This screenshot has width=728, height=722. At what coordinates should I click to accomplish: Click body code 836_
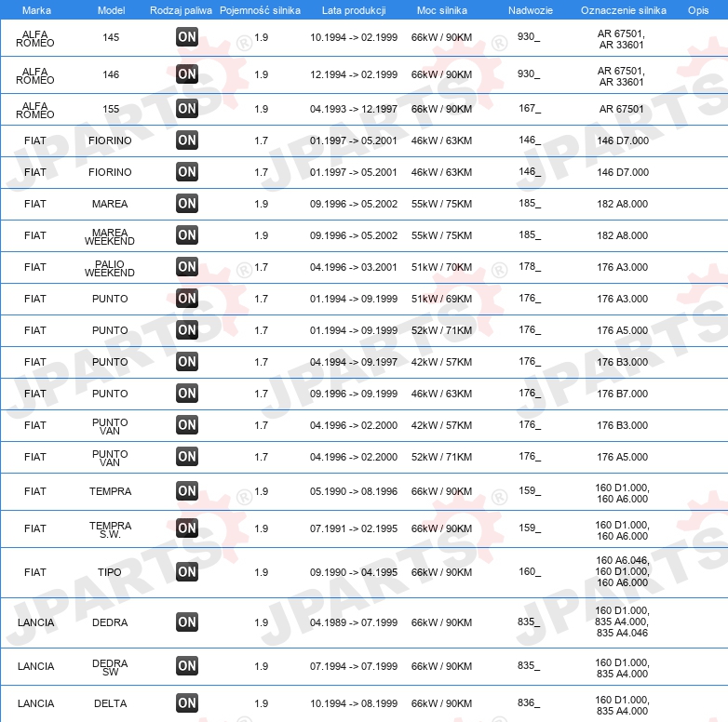coord(529,702)
